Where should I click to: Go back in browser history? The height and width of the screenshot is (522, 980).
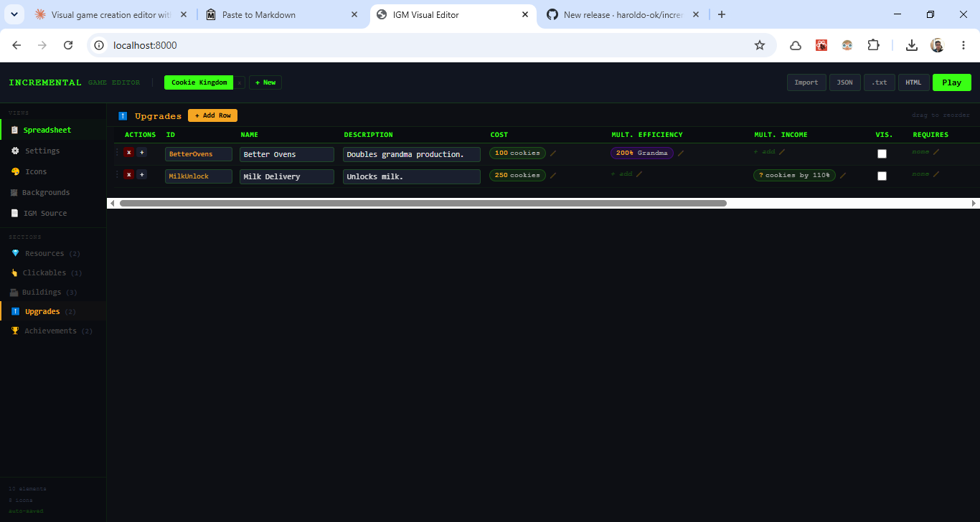click(x=17, y=45)
